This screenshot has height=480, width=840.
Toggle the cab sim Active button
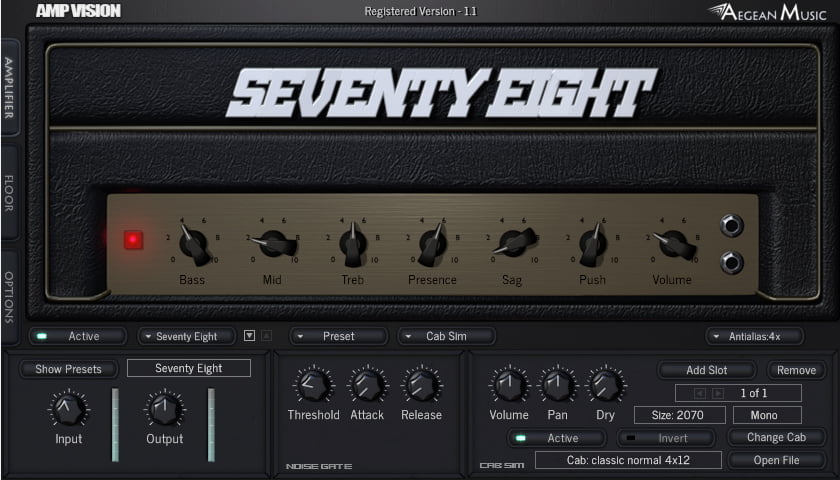point(557,438)
